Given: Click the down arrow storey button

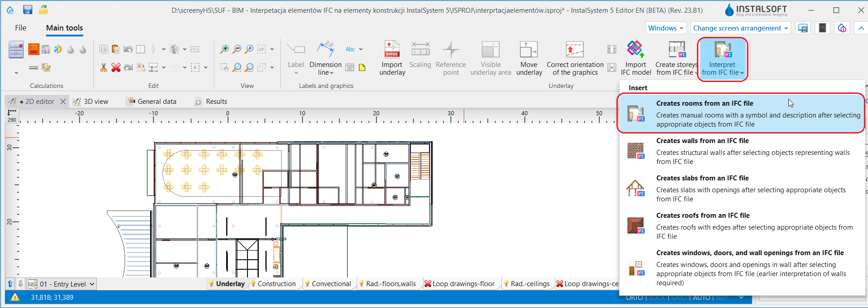Looking at the screenshot, I should (x=20, y=284).
